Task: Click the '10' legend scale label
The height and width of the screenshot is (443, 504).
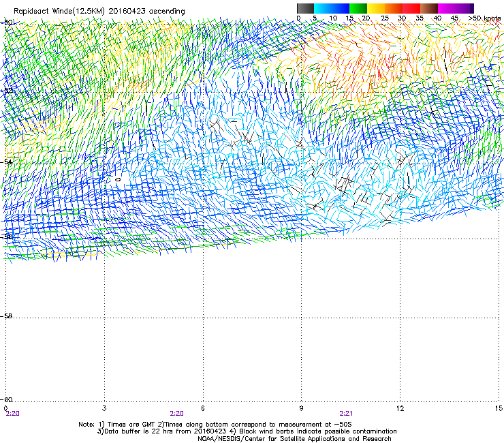Action: pyautogui.click(x=333, y=18)
